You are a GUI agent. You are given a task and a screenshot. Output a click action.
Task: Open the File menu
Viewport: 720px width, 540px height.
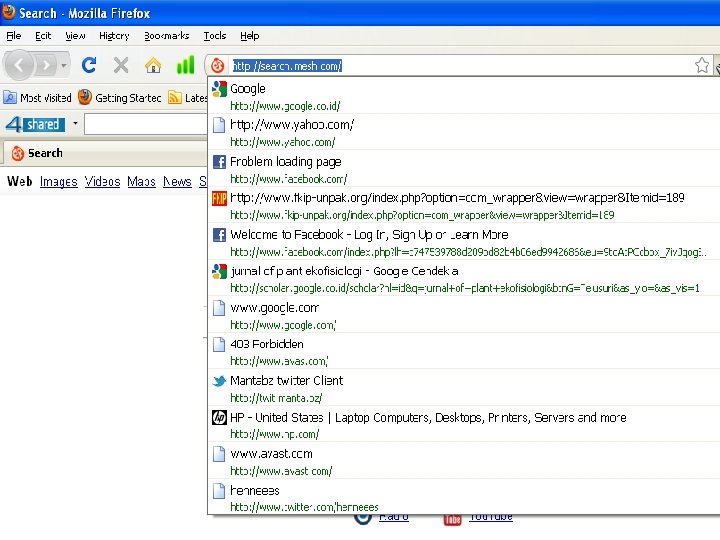point(13,36)
